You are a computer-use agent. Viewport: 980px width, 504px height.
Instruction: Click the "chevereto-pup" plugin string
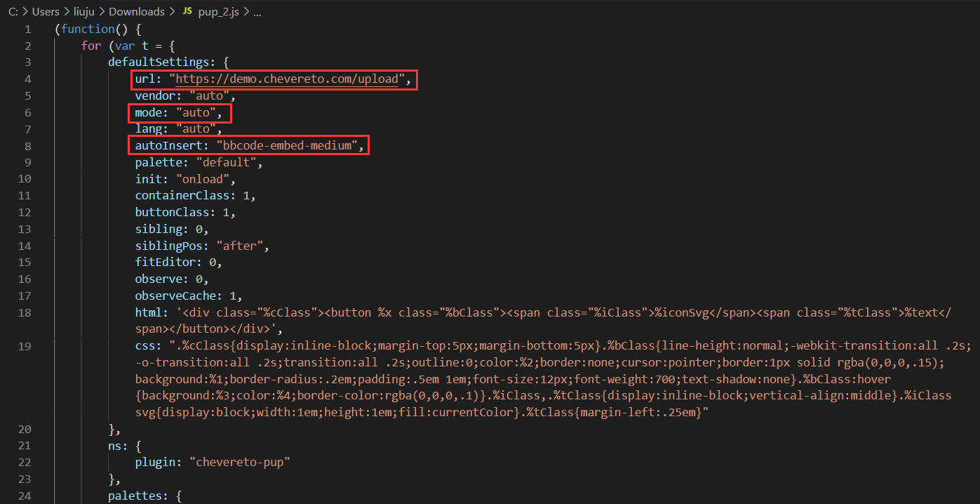tap(243, 463)
